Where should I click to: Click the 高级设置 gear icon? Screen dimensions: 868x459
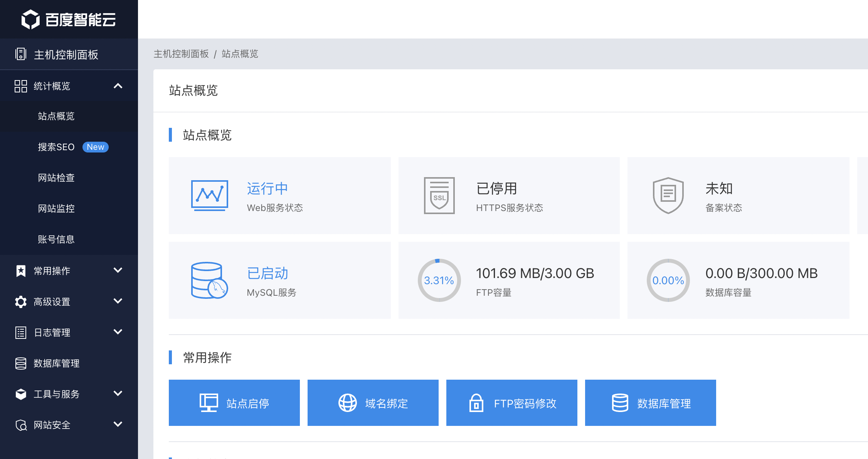[21, 302]
